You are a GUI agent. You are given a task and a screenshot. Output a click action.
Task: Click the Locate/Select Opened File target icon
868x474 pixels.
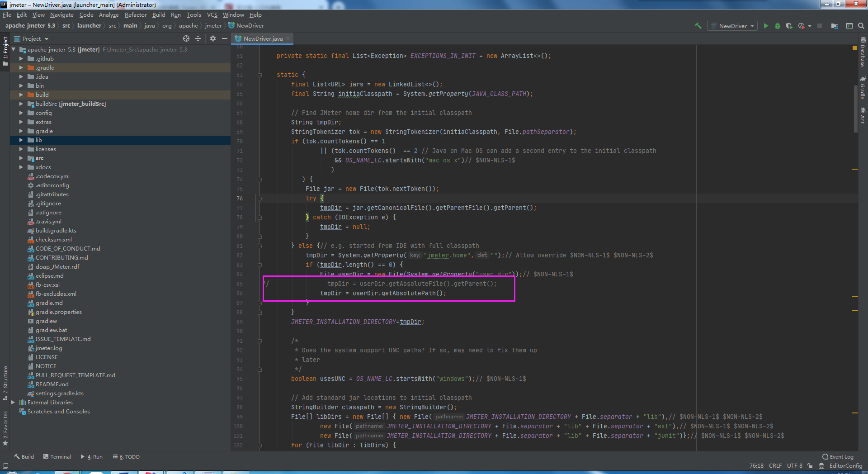tap(186, 38)
